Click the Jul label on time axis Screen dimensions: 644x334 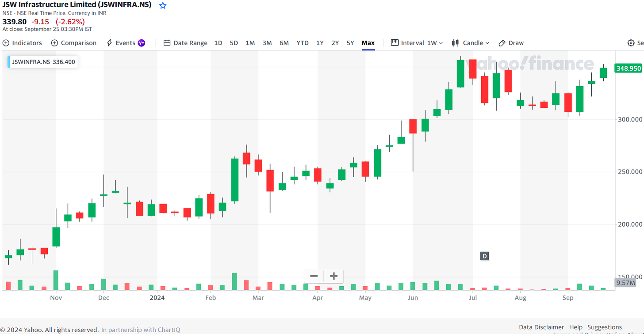(472, 298)
